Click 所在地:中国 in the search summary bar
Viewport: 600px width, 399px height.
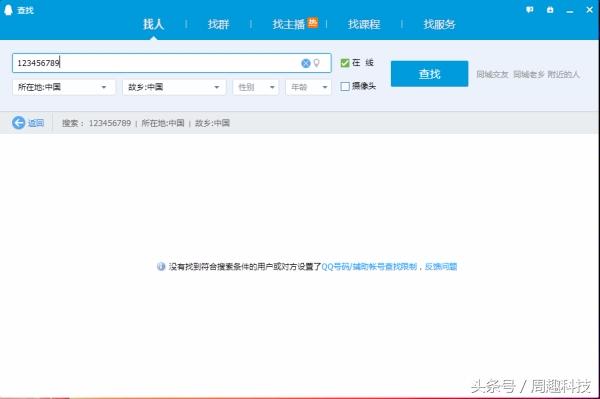click(x=163, y=123)
